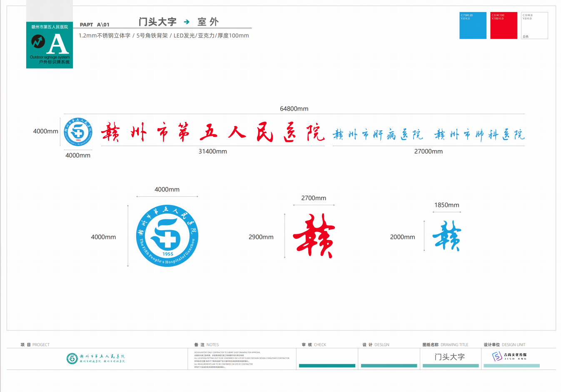561x392 pixels.
Task: Select the red 赣州市第五人民医院 lettering
Action: [213, 133]
